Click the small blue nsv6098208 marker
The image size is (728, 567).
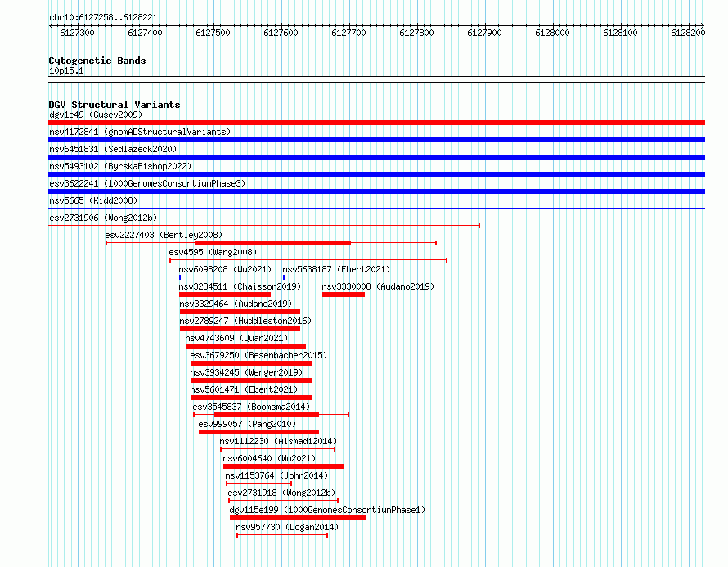(x=180, y=277)
